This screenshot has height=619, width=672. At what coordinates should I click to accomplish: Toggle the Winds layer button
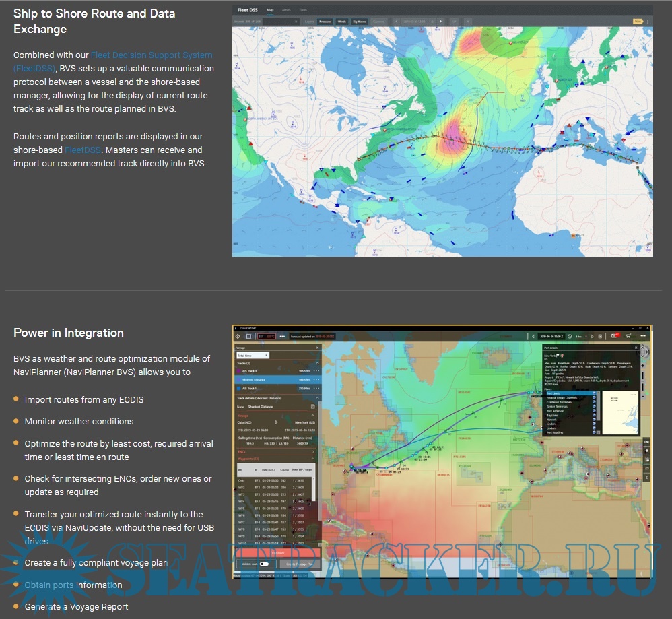point(342,22)
